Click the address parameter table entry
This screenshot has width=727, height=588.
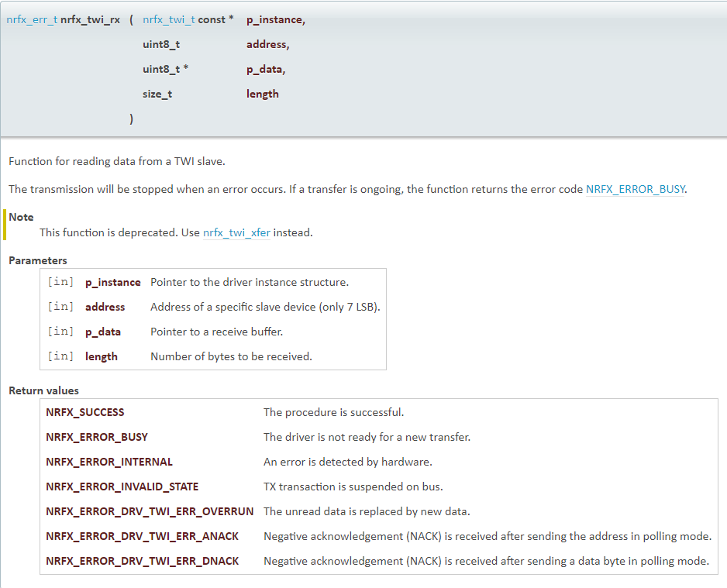pos(105,307)
